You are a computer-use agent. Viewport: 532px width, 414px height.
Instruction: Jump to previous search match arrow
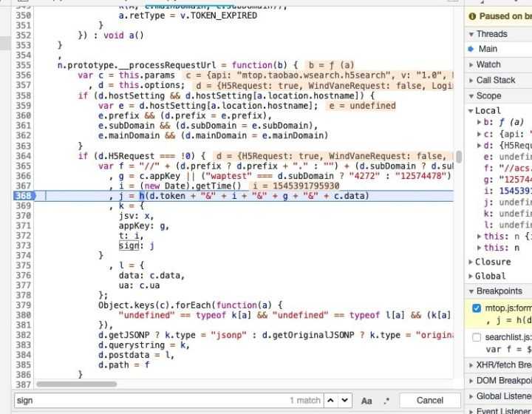[330, 401]
